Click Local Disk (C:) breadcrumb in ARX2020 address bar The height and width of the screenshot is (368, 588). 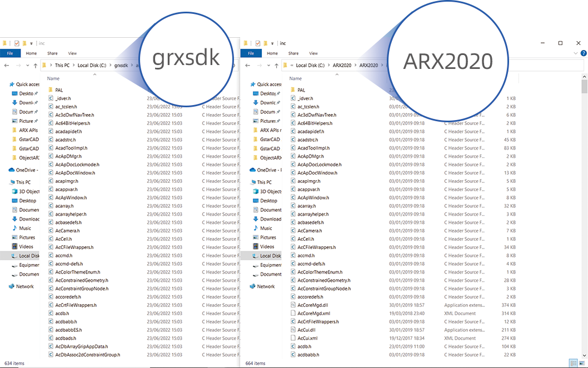pos(310,65)
